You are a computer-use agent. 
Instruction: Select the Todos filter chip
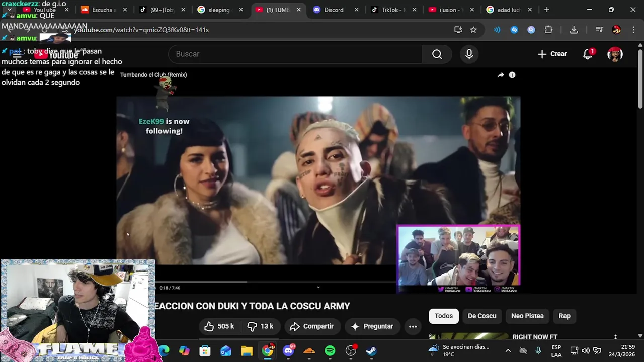point(444,316)
